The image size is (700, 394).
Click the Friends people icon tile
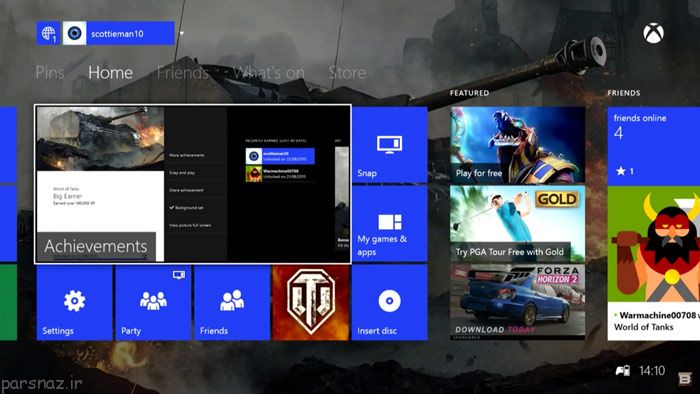tap(232, 300)
